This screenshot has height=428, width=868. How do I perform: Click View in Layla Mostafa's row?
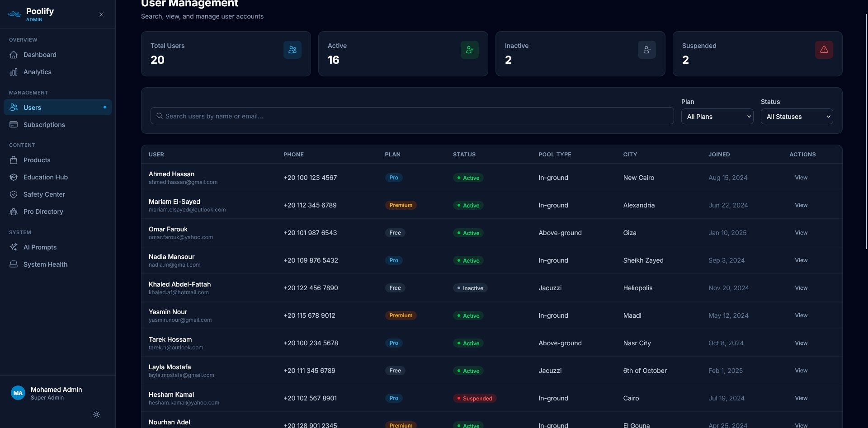[x=801, y=371]
